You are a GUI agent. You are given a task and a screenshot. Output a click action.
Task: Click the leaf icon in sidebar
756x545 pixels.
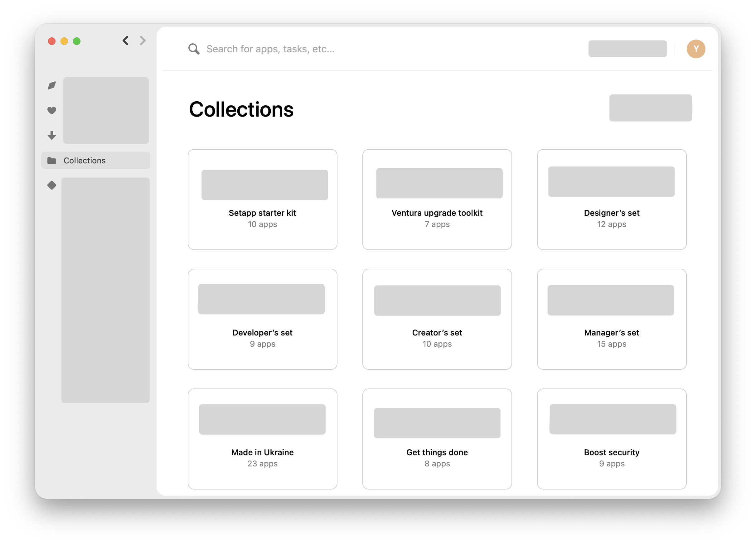tap(52, 86)
